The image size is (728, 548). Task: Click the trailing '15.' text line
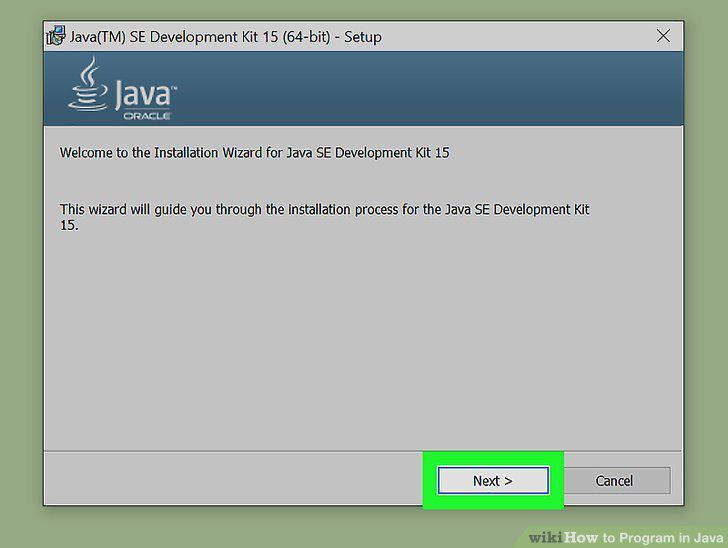[x=69, y=225]
